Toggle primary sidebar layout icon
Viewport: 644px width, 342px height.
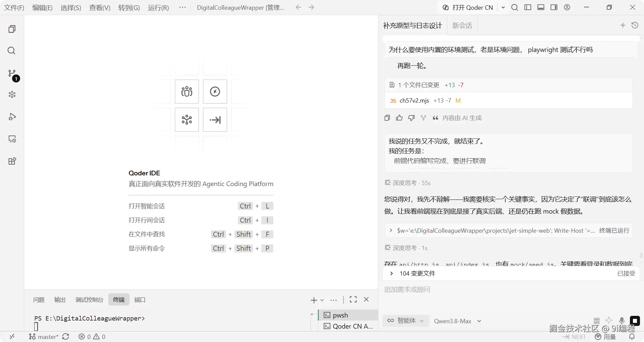528,7
